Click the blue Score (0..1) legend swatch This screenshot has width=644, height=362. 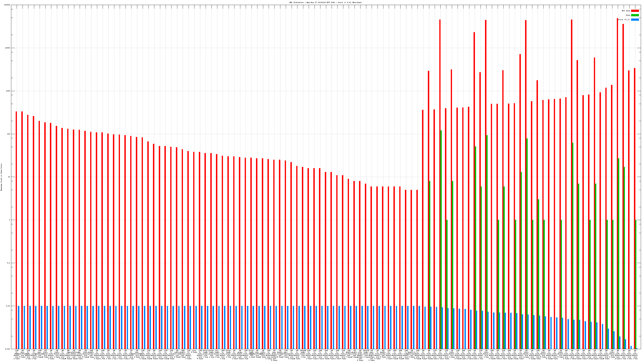pyautogui.click(x=635, y=20)
